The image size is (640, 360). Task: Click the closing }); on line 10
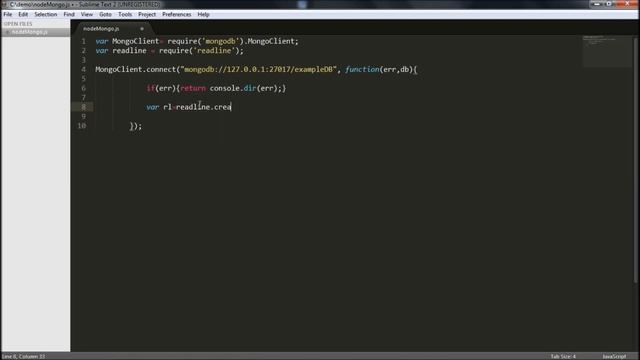pyautogui.click(x=136, y=126)
